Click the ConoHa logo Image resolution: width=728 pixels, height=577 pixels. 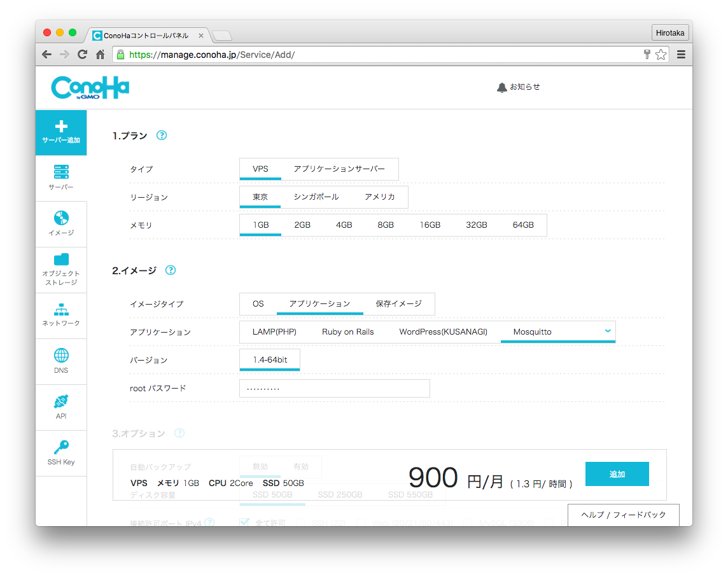(90, 88)
